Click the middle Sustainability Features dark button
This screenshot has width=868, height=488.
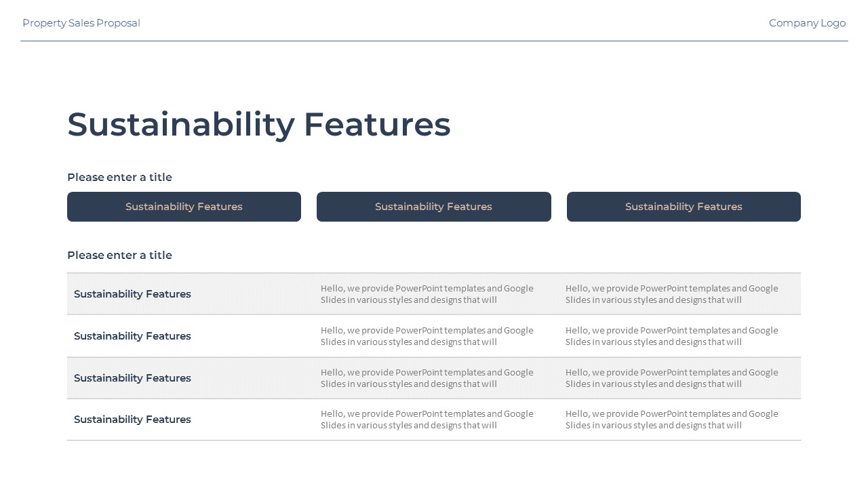[434, 207]
